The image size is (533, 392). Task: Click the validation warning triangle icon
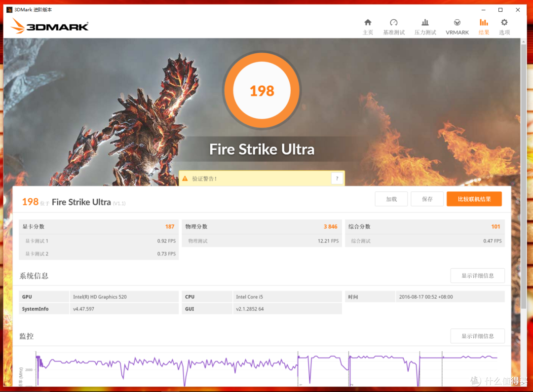pos(185,178)
